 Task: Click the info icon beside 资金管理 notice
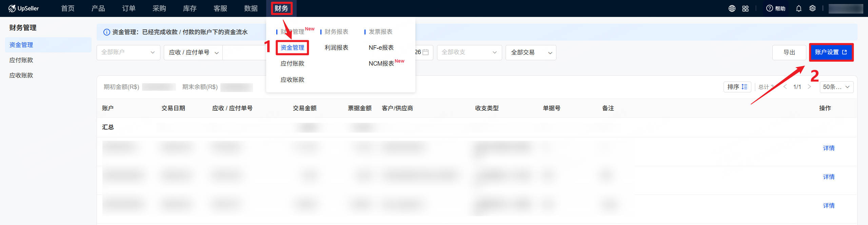106,32
